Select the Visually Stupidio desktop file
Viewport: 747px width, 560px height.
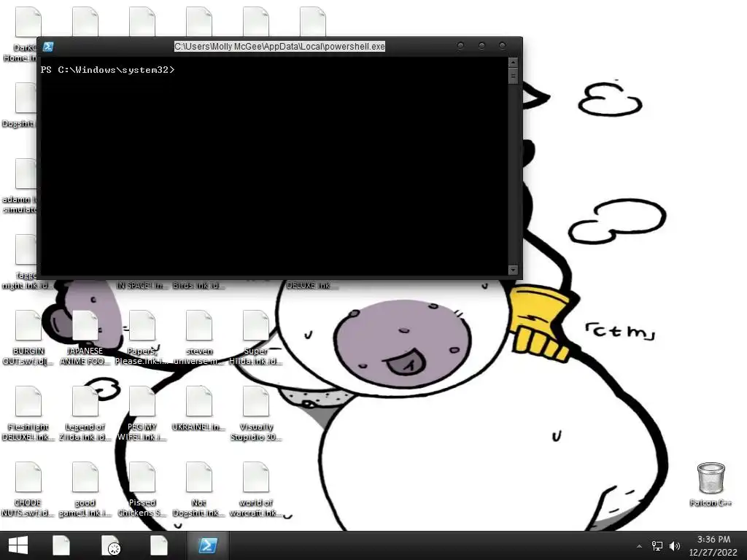256,413
